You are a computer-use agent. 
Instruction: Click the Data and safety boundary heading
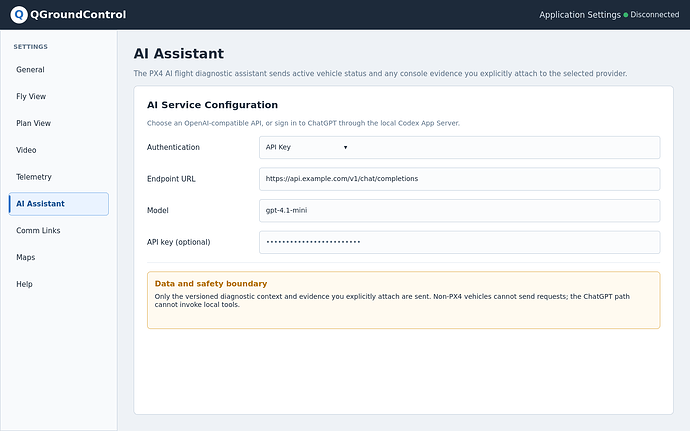211,284
